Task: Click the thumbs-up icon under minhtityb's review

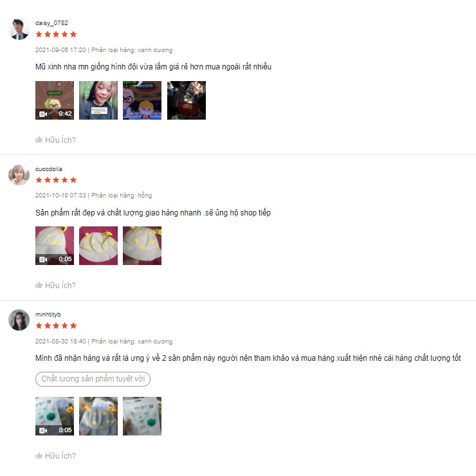Action: click(x=39, y=455)
